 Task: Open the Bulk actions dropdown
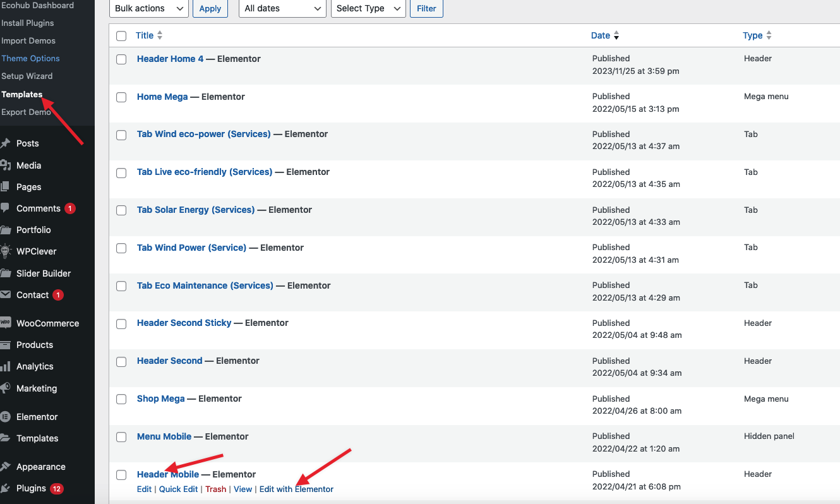pos(148,8)
